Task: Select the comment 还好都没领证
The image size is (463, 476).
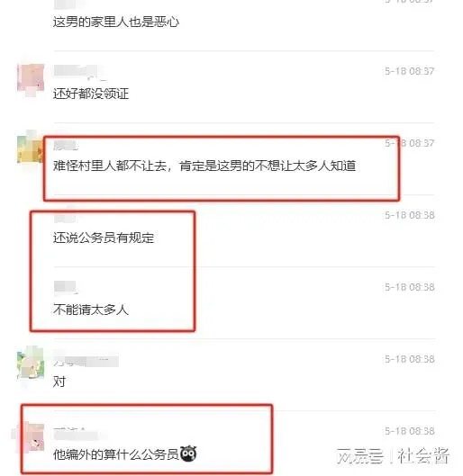Action: (91, 94)
